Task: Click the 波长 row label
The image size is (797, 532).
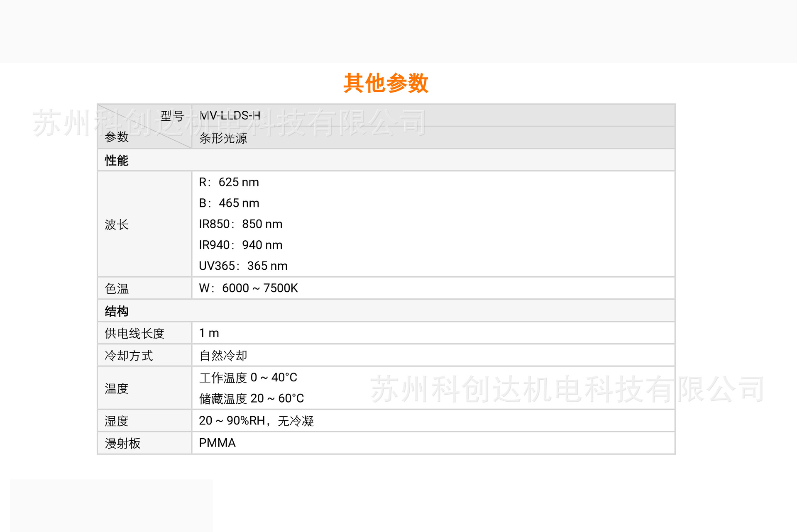Action: (x=117, y=225)
